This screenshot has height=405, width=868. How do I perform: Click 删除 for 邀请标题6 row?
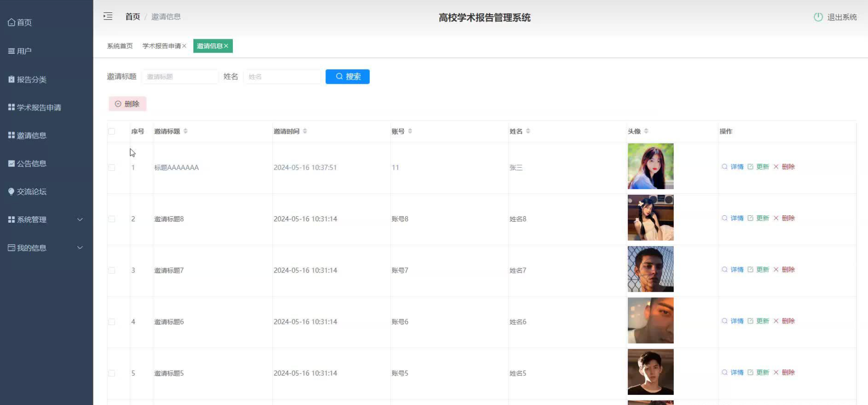click(x=784, y=321)
